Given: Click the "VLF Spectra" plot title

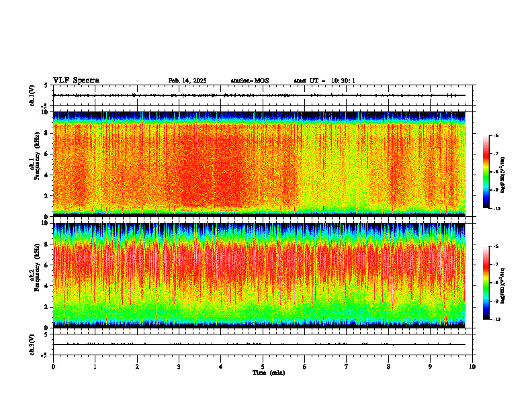Looking at the screenshot, I should click(x=76, y=81).
